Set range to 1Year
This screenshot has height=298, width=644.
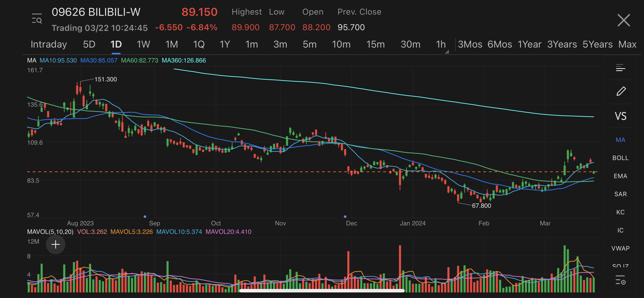(x=529, y=44)
